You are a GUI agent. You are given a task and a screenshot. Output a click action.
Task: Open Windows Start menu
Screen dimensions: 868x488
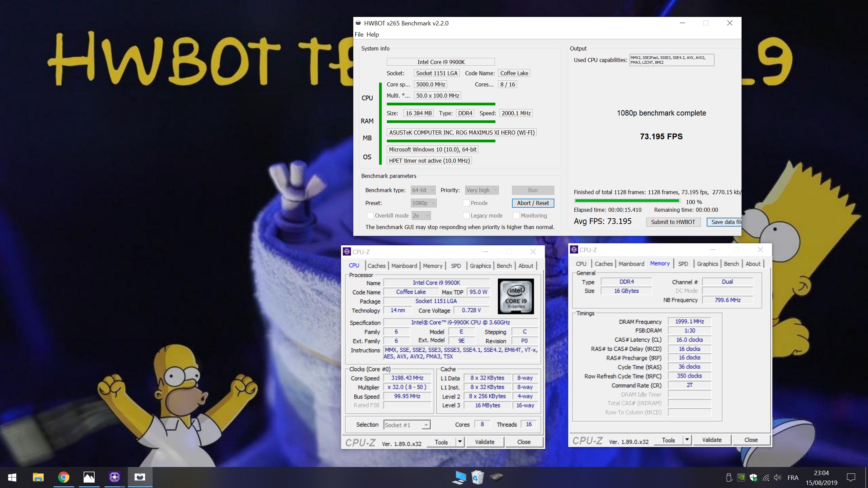[x=12, y=477]
